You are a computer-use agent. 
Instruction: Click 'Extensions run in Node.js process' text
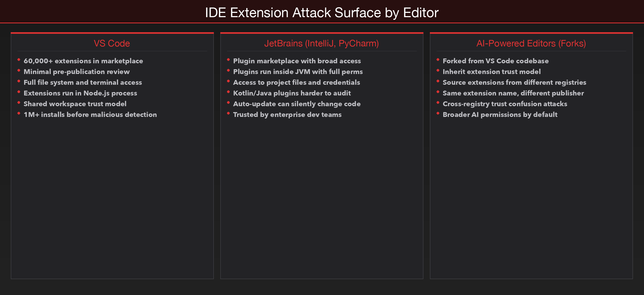point(80,93)
